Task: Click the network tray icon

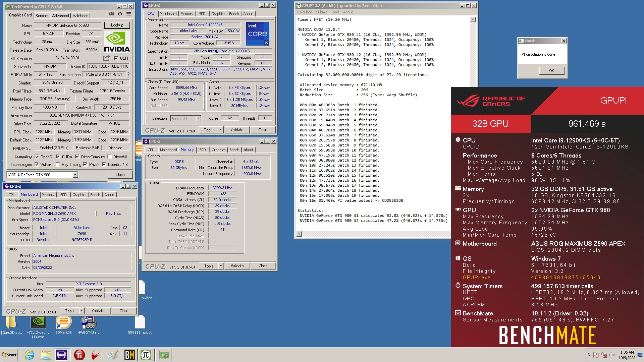Action: (604, 355)
